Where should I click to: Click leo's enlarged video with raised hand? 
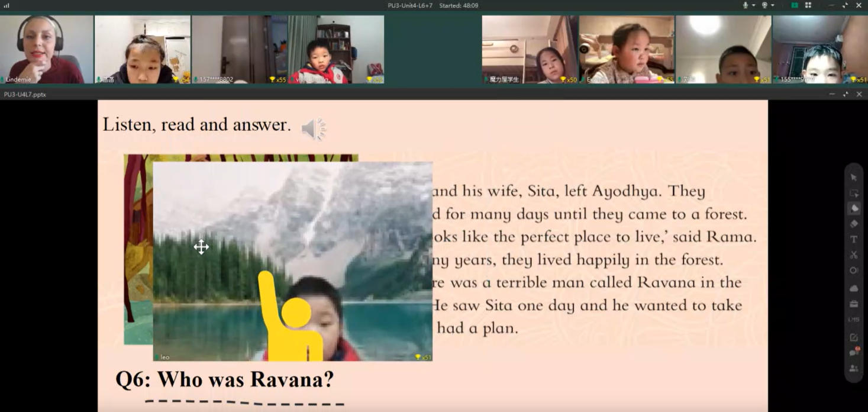pos(292,261)
